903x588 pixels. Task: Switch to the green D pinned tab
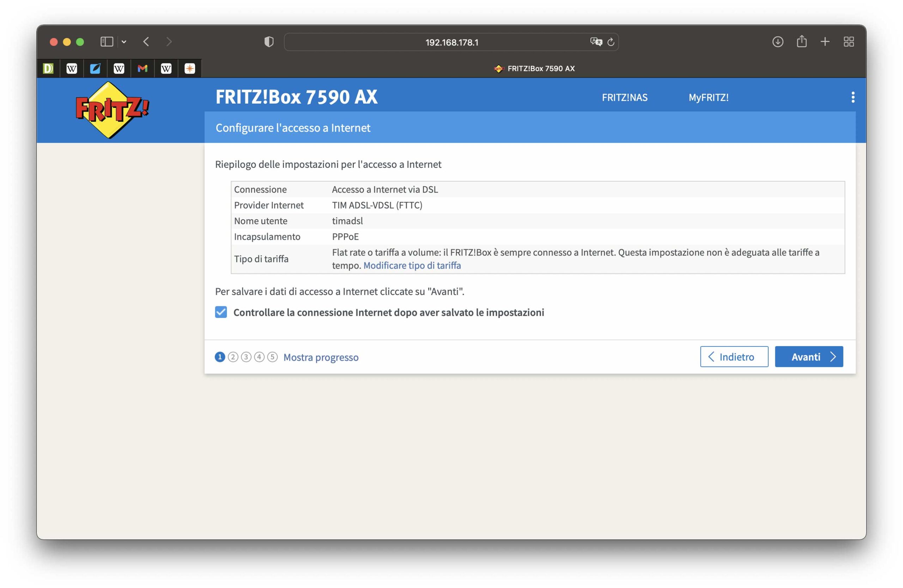[x=48, y=69]
